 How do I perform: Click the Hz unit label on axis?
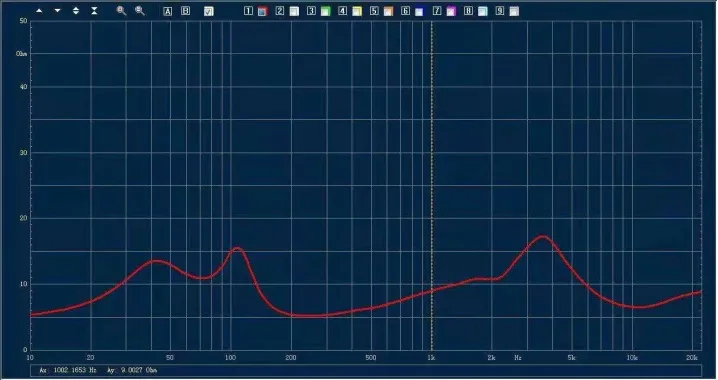[x=517, y=358]
